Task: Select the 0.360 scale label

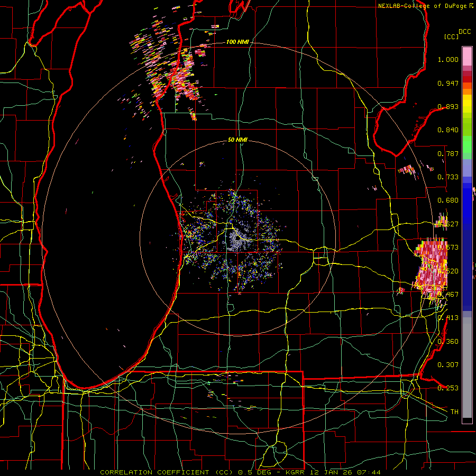Action: coord(448,342)
